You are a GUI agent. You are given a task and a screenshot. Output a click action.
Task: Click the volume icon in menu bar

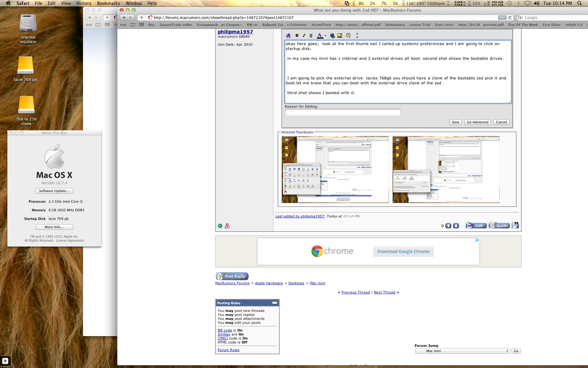[x=537, y=3]
